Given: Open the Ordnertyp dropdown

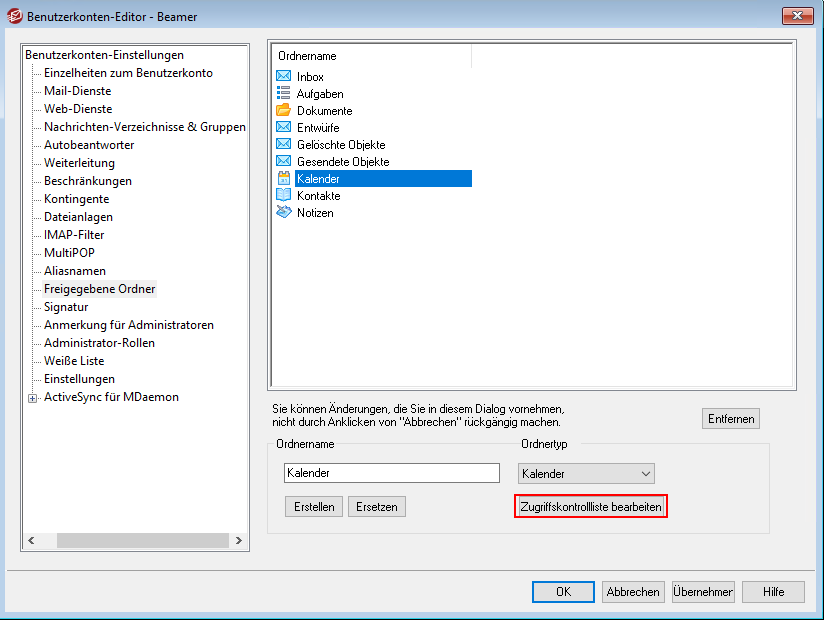Looking at the screenshot, I should tap(586, 473).
